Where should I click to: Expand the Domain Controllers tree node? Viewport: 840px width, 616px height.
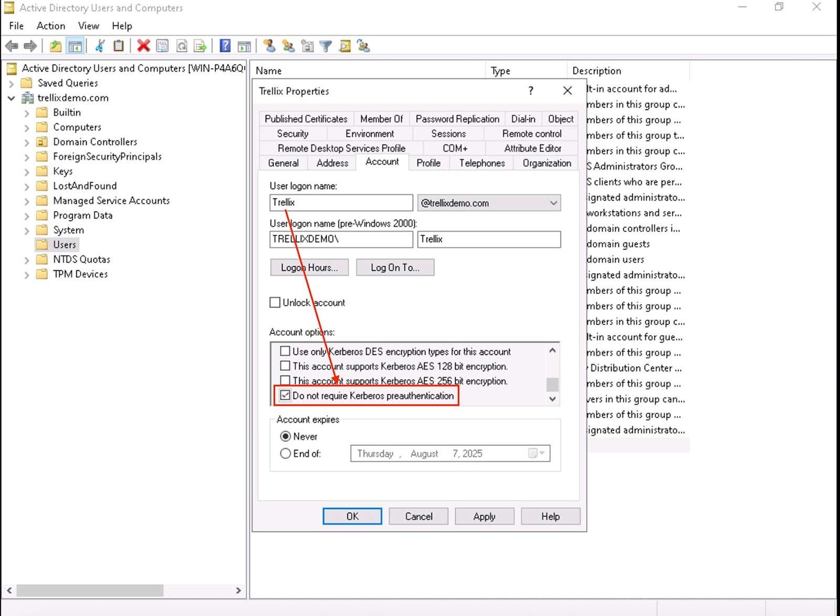pos(27,142)
